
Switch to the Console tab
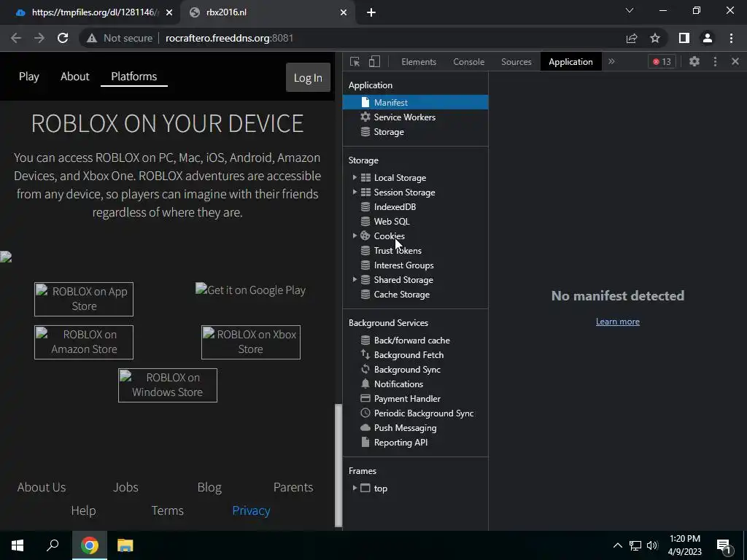pyautogui.click(x=469, y=62)
